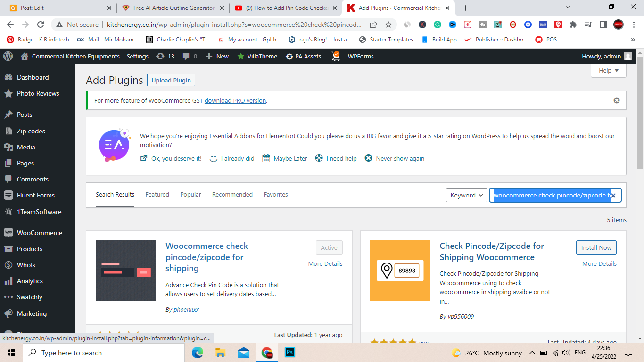Open PA Assets in admin bar
The height and width of the screenshot is (362, 644).
[303, 56]
